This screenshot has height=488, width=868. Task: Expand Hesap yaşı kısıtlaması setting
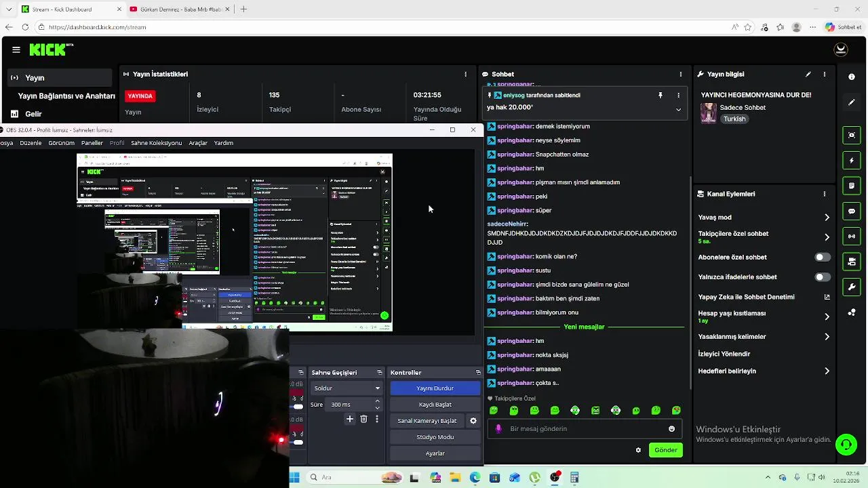click(x=827, y=317)
